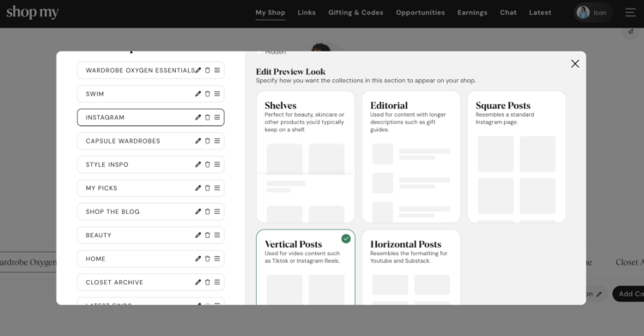Image resolution: width=644 pixels, height=336 pixels.
Task: Click the Home row reorder handle
Action: tap(217, 259)
